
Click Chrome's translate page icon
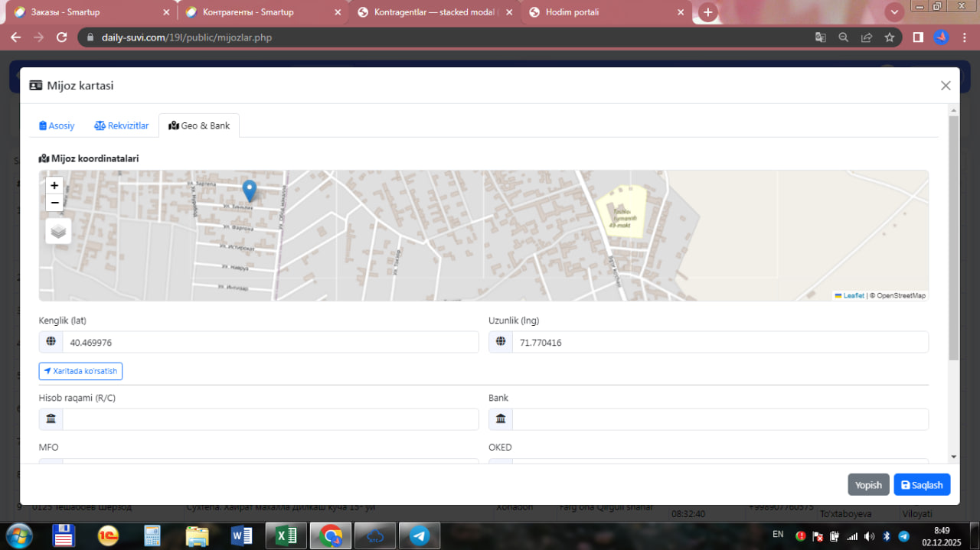[x=820, y=37]
